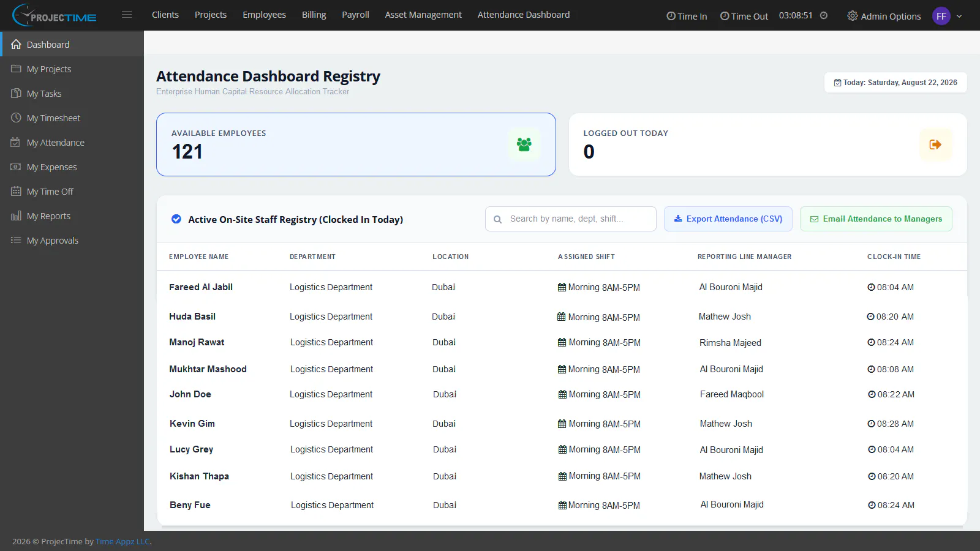Click the My Time Off calendar icon
980x551 pixels.
[16, 191]
